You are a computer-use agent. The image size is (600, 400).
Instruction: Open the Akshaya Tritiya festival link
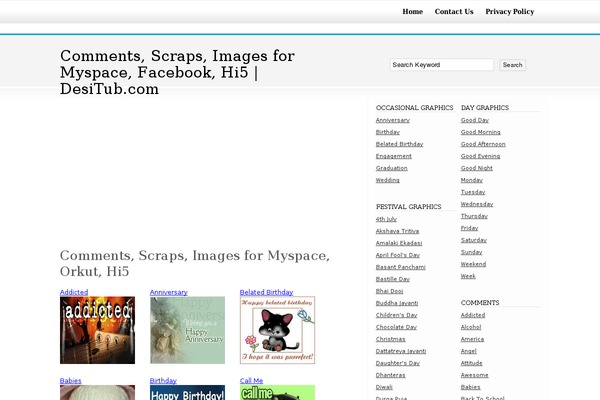tap(397, 231)
